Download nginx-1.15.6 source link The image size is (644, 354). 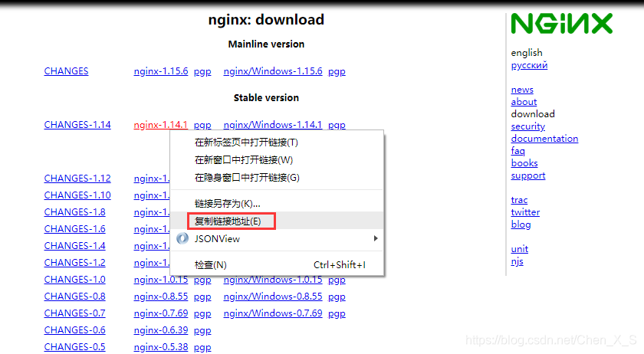pos(160,71)
